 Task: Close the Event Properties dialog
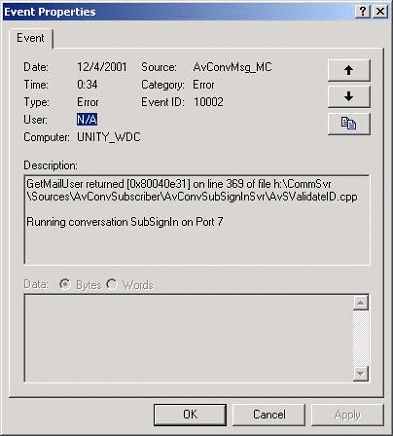pyautogui.click(x=380, y=12)
